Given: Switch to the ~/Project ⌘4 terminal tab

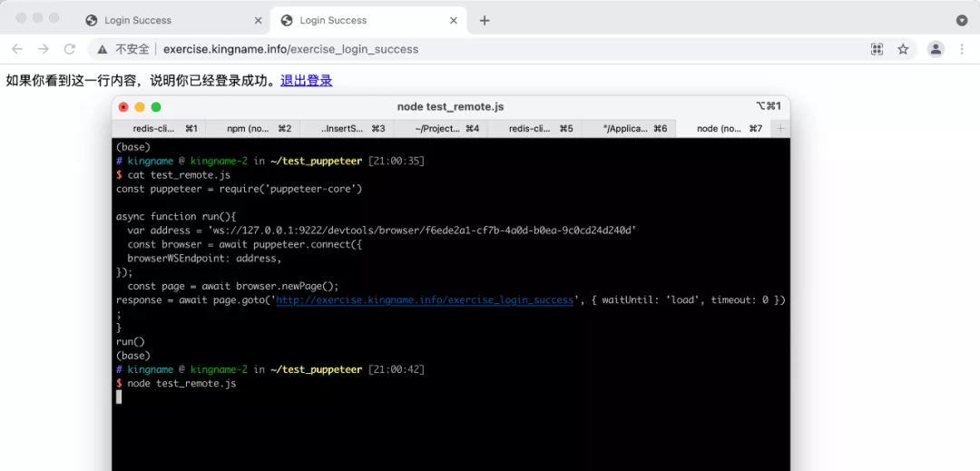Looking at the screenshot, I should (x=441, y=129).
